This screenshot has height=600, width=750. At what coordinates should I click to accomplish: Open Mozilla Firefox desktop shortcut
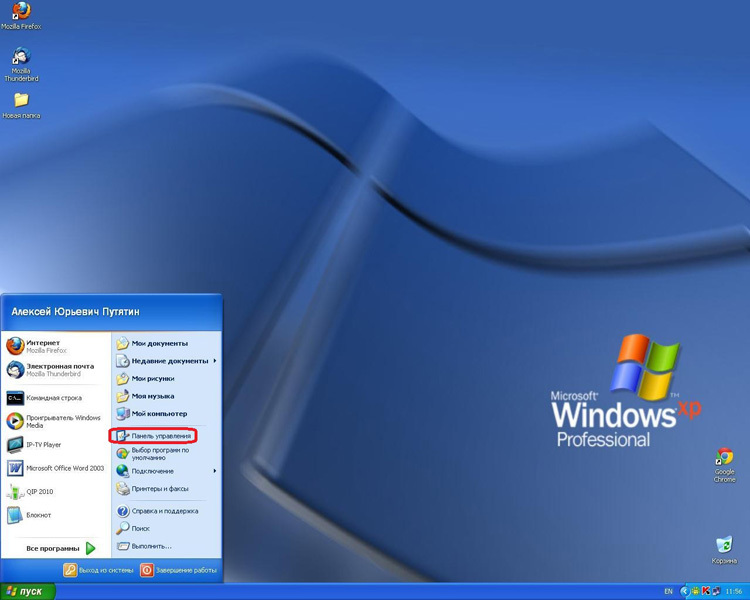point(21,16)
